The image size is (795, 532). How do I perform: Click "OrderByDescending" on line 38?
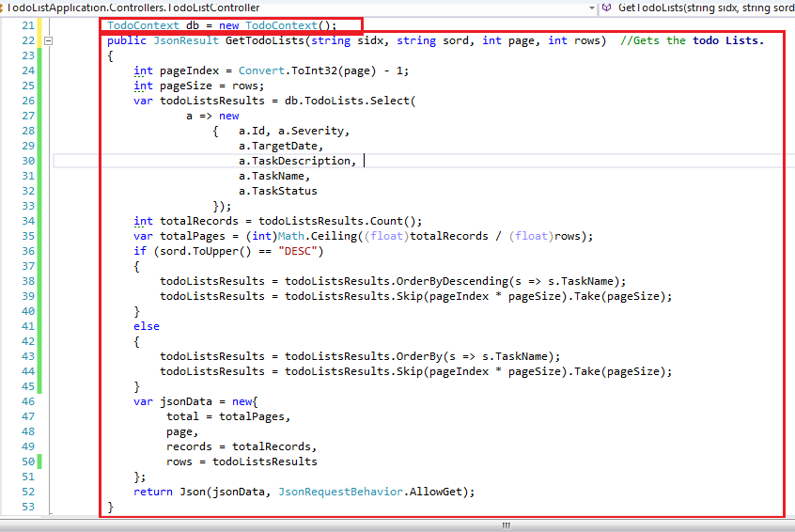[x=452, y=281]
